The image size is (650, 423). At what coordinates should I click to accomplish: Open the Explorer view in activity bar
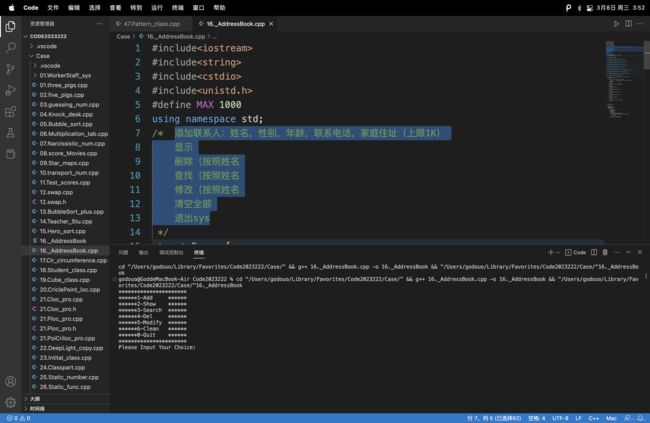pos(10,27)
